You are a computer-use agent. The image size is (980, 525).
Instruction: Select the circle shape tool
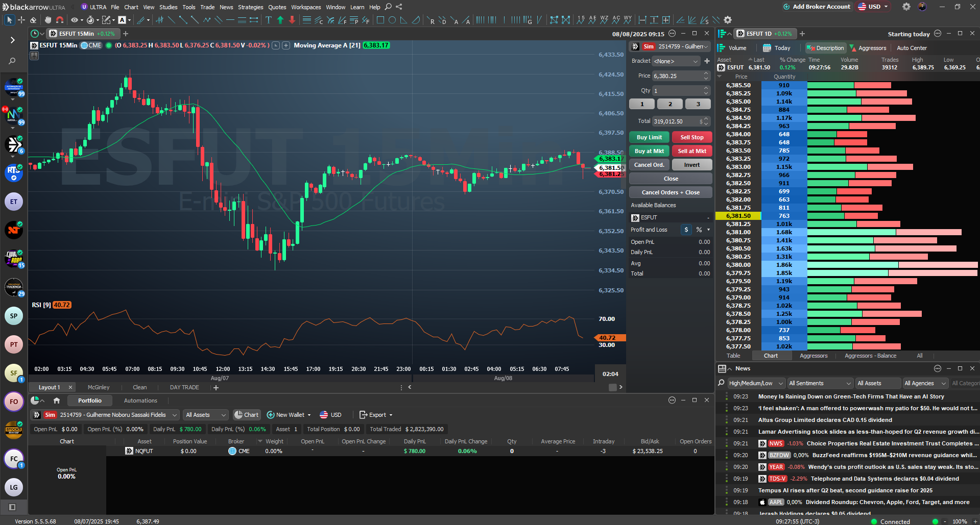[392, 20]
